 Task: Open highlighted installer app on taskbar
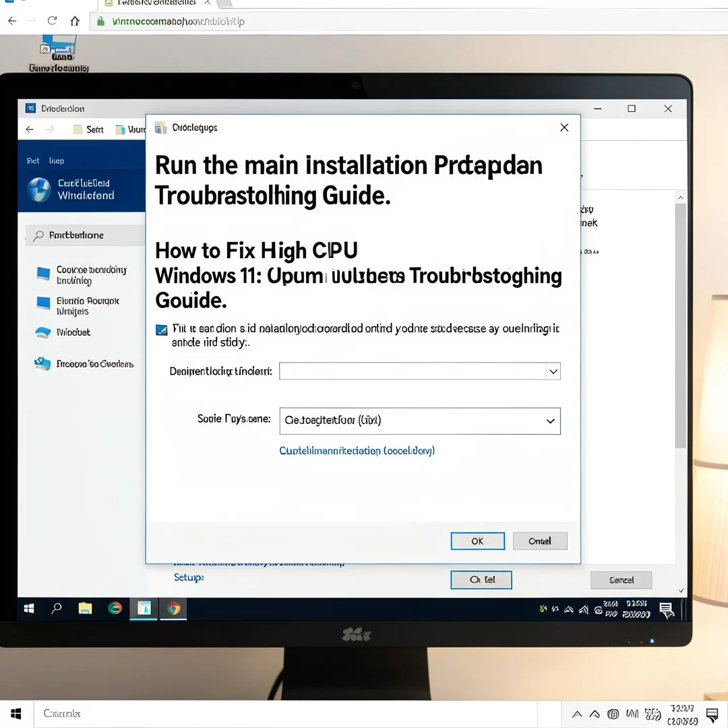(144, 608)
